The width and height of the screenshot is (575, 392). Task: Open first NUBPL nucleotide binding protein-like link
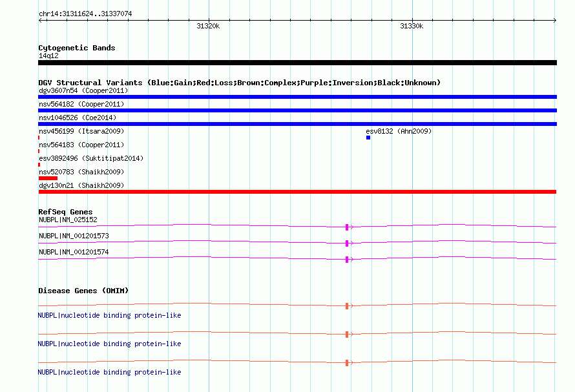pos(109,315)
